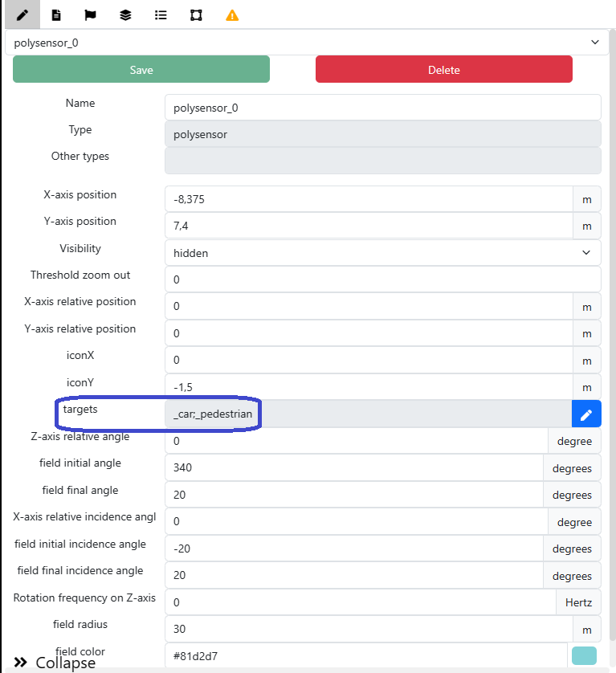Screen dimensions: 616x673
Task: Click the field radius input 30
Action: pyautogui.click(x=369, y=629)
